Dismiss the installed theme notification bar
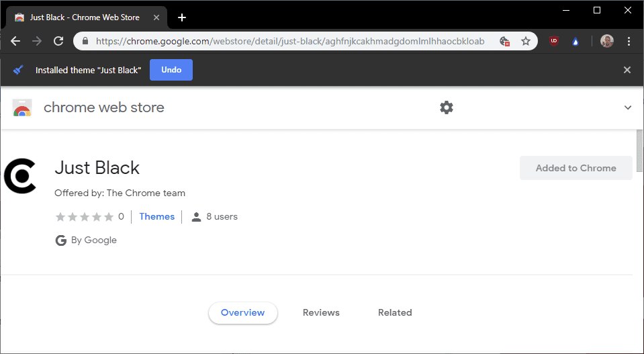This screenshot has width=644, height=354. [627, 70]
